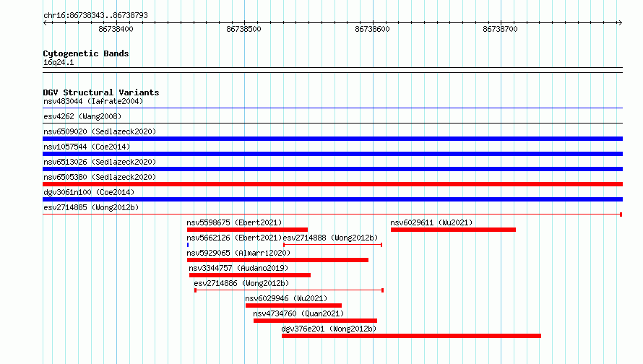This screenshot has height=364, width=643.
Task: Select the 16q24.1 band label
Action: coord(59,62)
